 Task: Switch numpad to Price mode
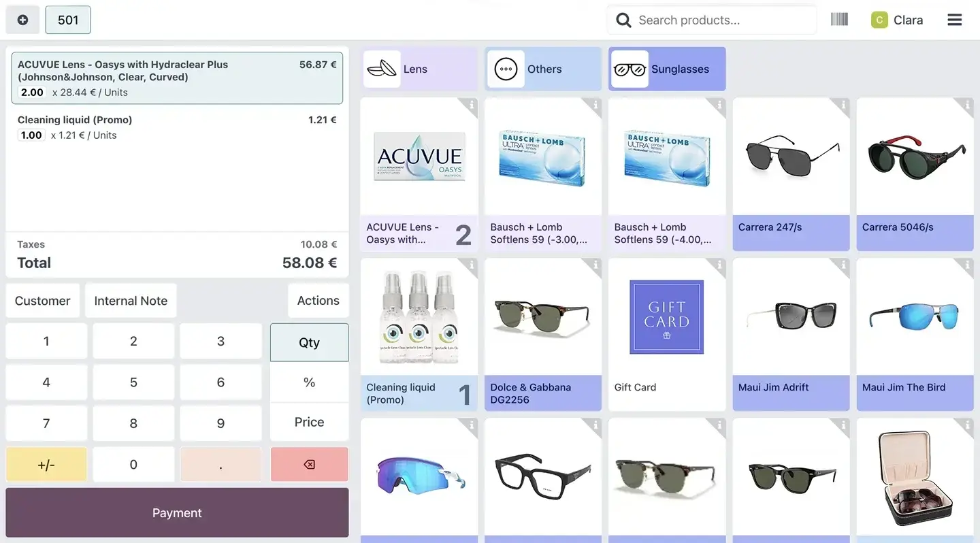pos(309,422)
